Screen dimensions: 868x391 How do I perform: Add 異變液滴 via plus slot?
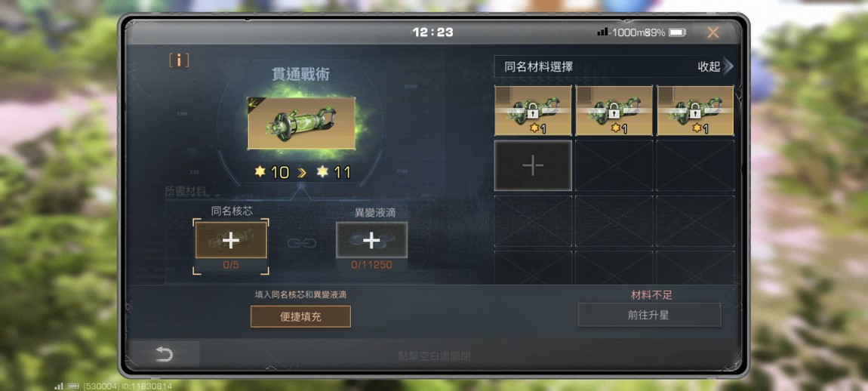371,240
